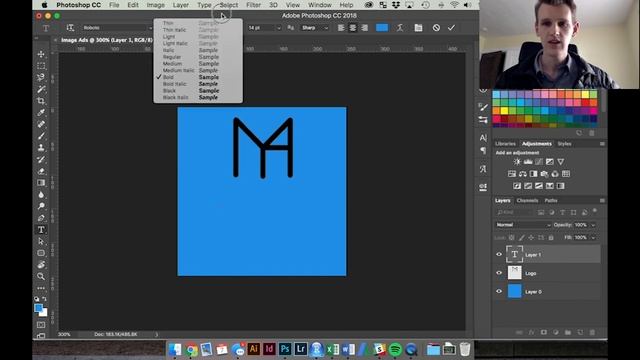The width and height of the screenshot is (640, 360).
Task: Select the Eyedropper tool
Action: [x=41, y=112]
